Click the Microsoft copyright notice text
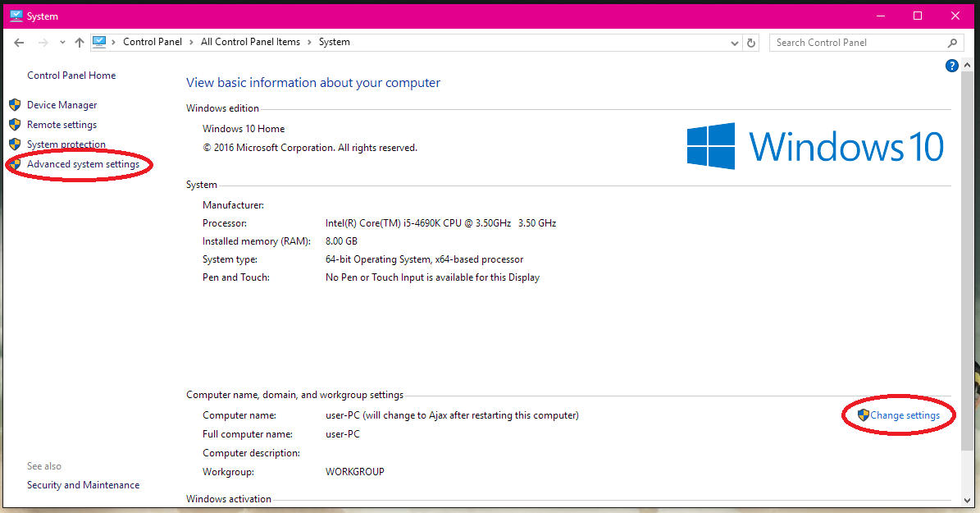The width and height of the screenshot is (980, 513). tap(310, 148)
